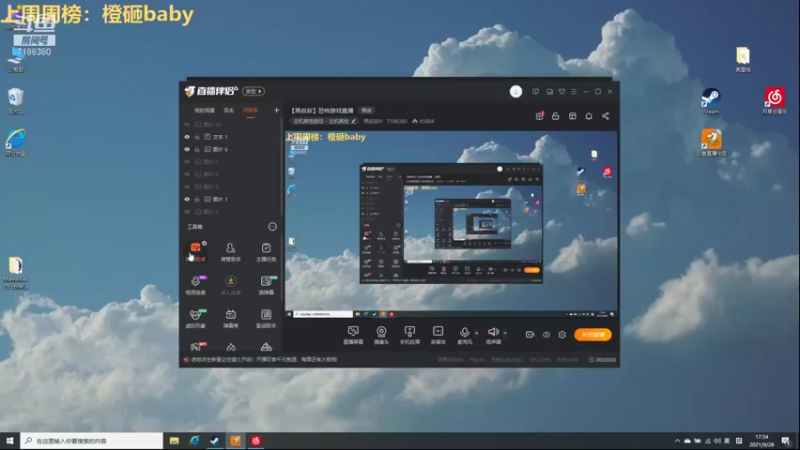Viewport: 800px width, 450px height.
Task: Select the 图片 1 layer row
Action: pos(232,199)
